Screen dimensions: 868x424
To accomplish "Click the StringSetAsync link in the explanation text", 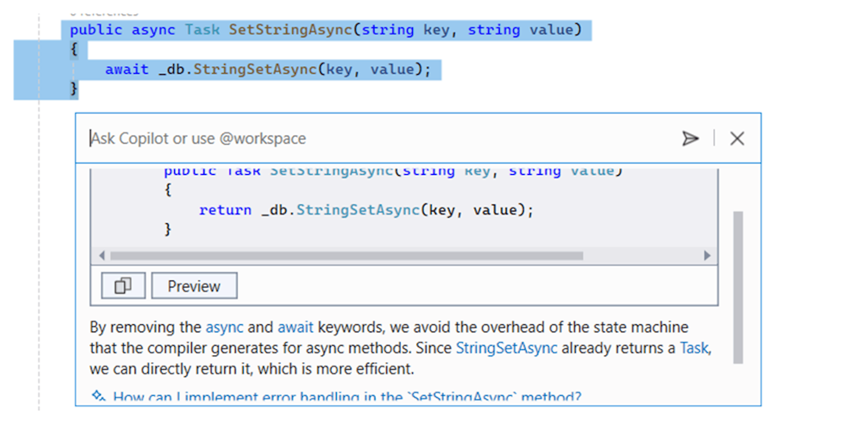I will [x=506, y=348].
